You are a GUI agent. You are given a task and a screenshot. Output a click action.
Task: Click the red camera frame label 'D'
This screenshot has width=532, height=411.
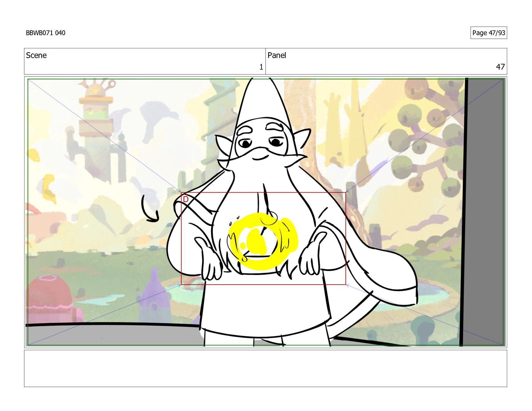click(185, 200)
